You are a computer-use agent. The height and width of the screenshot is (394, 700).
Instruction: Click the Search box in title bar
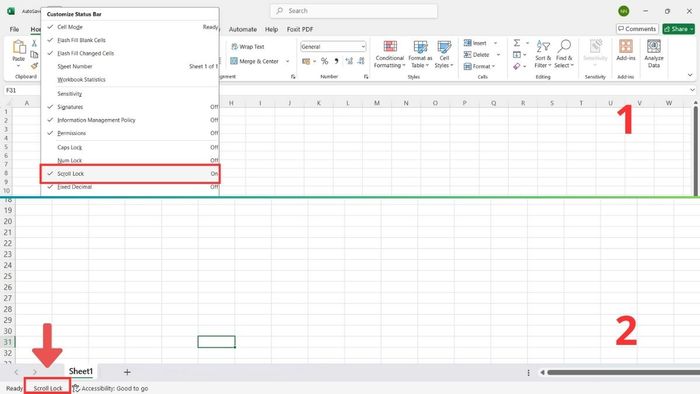tap(354, 11)
